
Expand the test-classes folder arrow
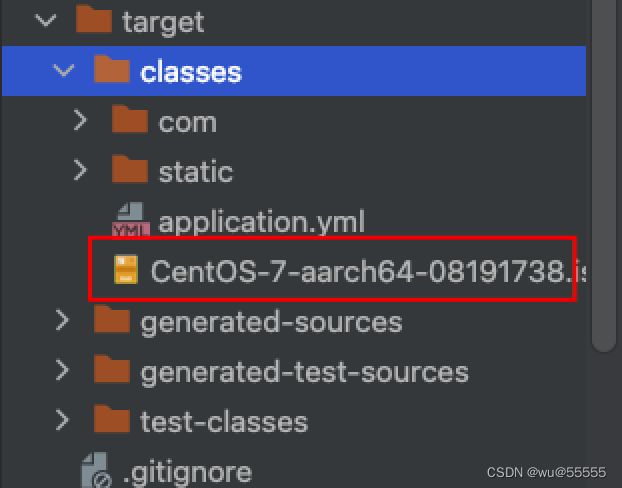point(64,420)
